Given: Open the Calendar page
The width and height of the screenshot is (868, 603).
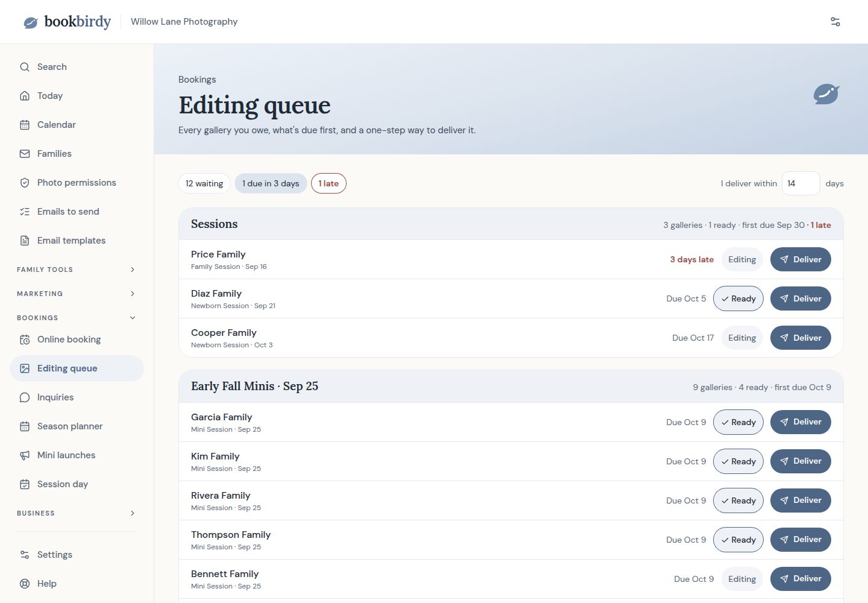Looking at the screenshot, I should click(x=77, y=125).
